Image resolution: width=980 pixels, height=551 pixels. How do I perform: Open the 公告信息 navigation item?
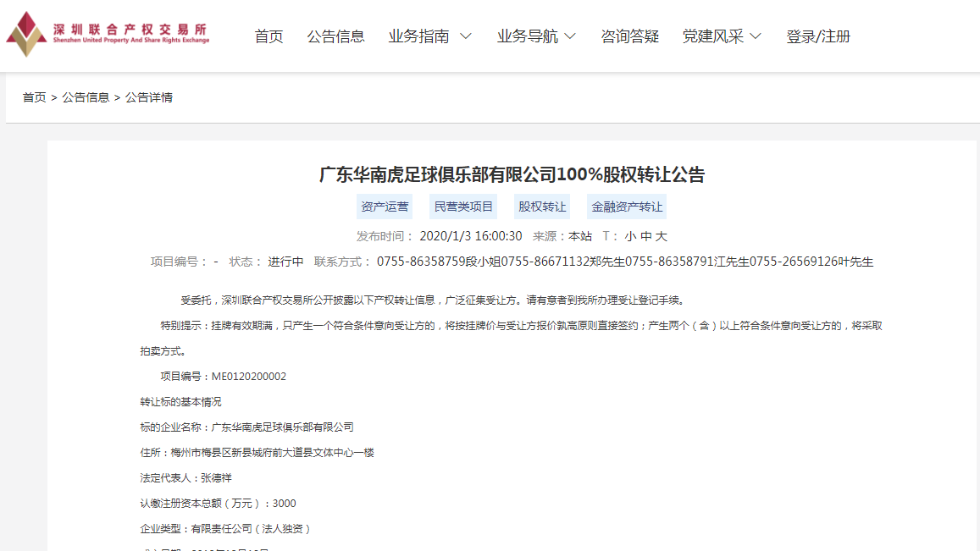[335, 36]
